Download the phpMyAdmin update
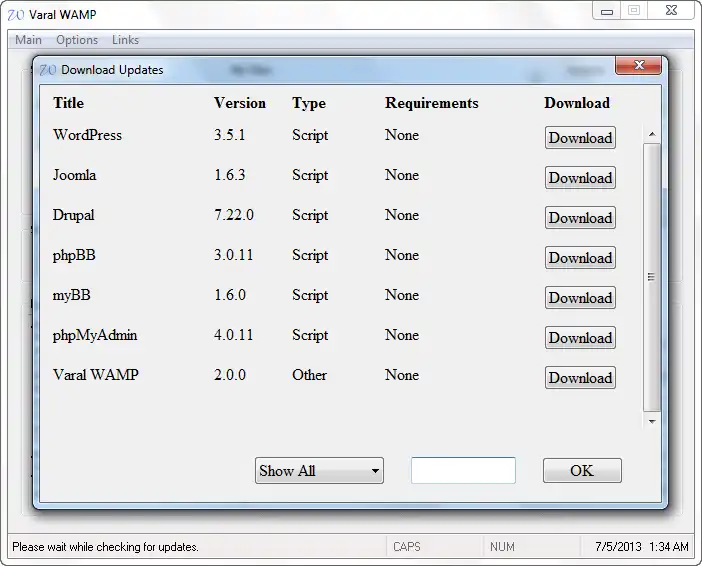Image resolution: width=702 pixels, height=566 pixels. click(580, 338)
